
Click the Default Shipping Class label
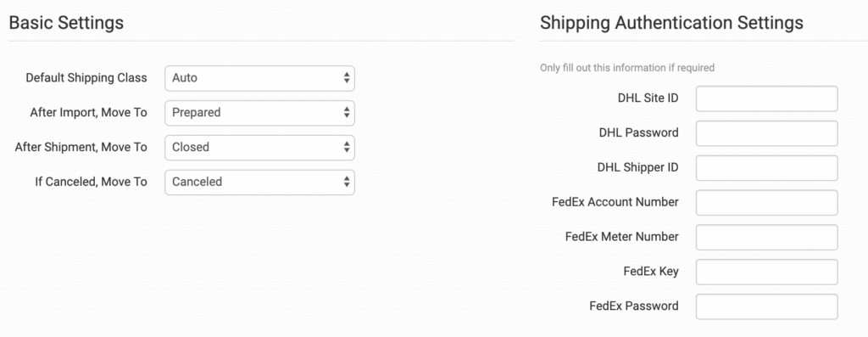pyautogui.click(x=86, y=77)
